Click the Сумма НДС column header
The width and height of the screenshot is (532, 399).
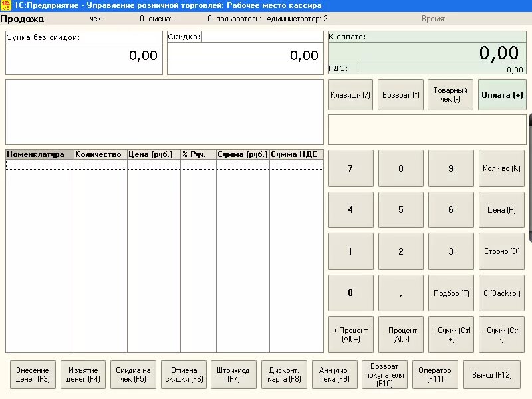pos(297,154)
